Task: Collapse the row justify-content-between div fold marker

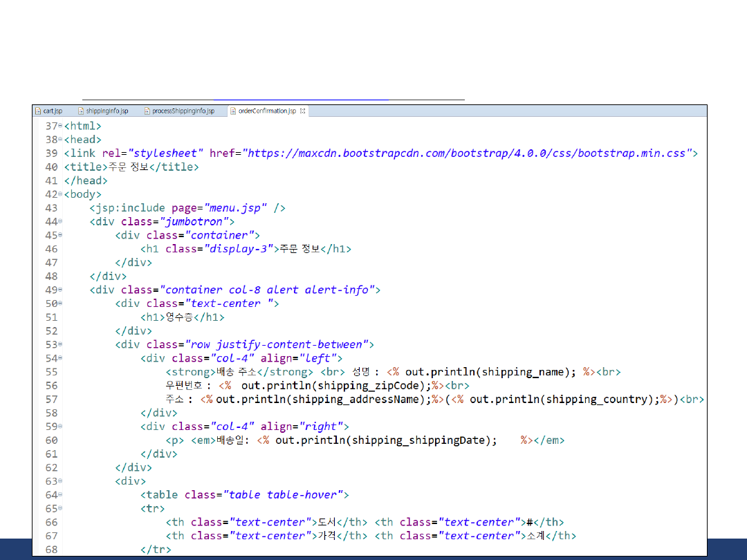Action: 60,344
